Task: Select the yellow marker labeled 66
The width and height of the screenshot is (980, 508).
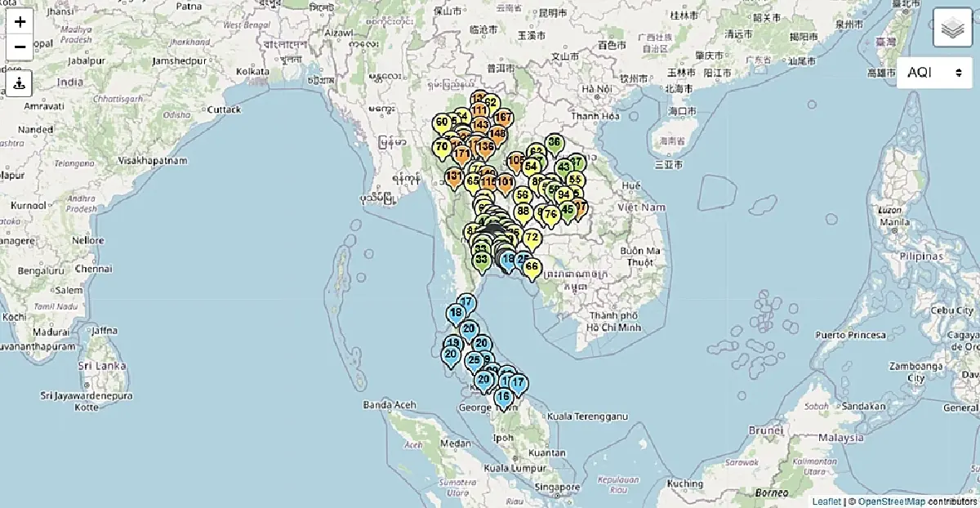Action: click(532, 267)
